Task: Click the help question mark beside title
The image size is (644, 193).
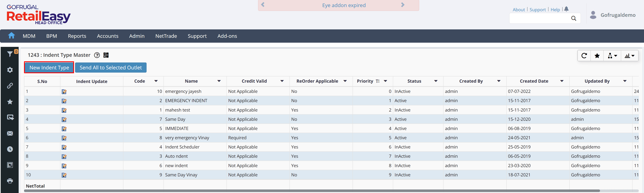Action: click(97, 55)
